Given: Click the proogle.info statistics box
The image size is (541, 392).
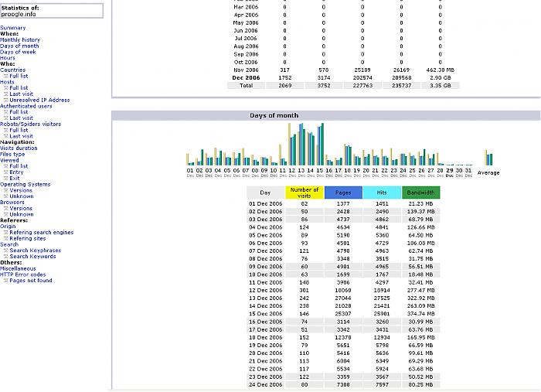Looking at the screenshot, I should (51, 11).
